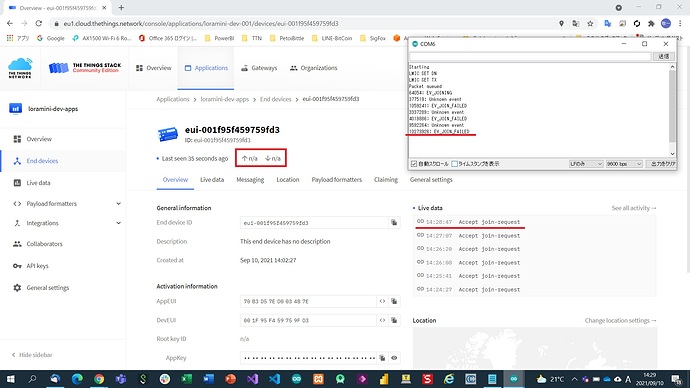Copy the End device ID value

pos(394,223)
